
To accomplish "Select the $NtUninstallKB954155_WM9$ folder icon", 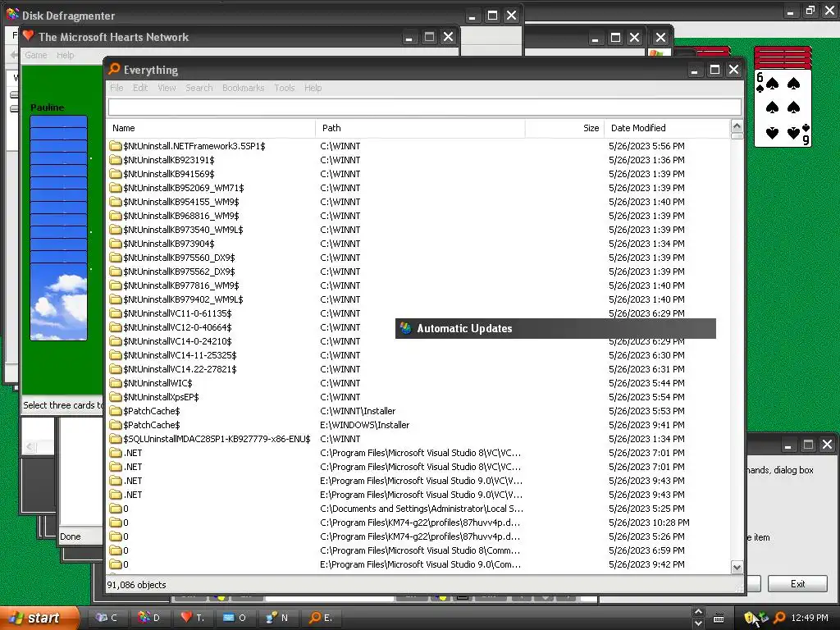I will (x=115, y=202).
